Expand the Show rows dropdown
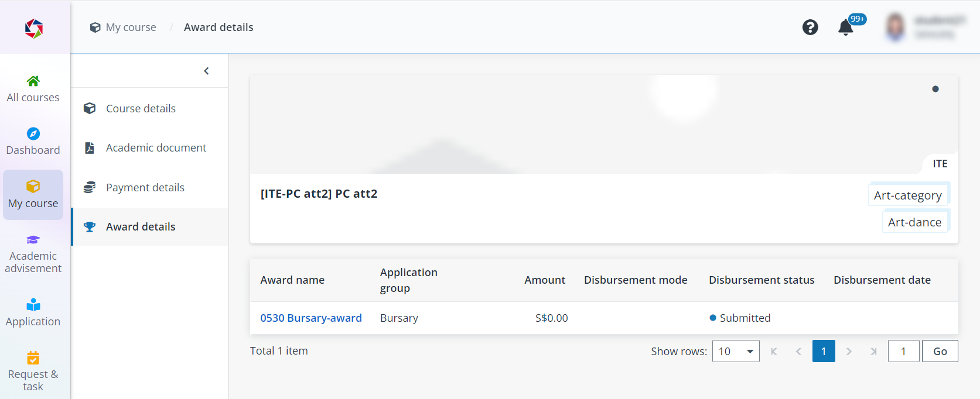The width and height of the screenshot is (980, 399). pos(735,351)
